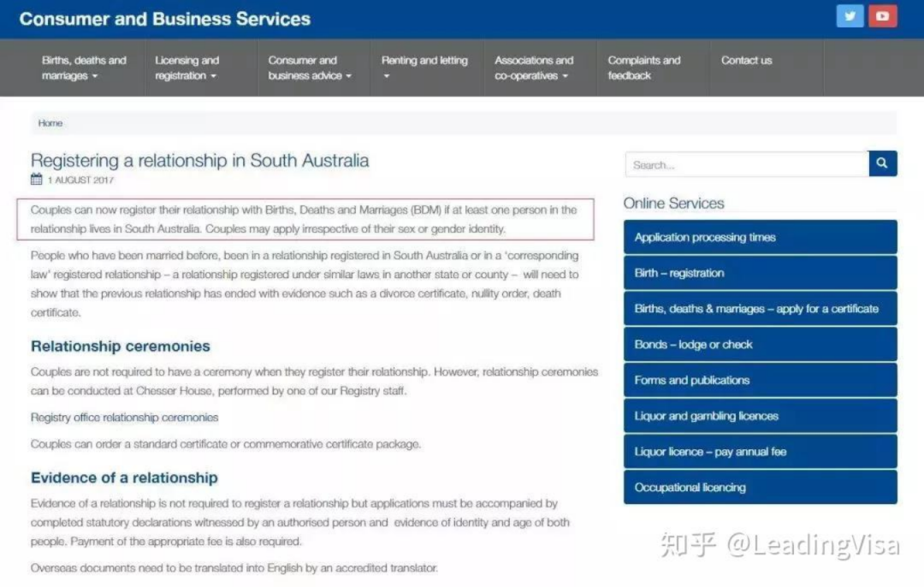Open Associations and co-operatives menu

[534, 68]
